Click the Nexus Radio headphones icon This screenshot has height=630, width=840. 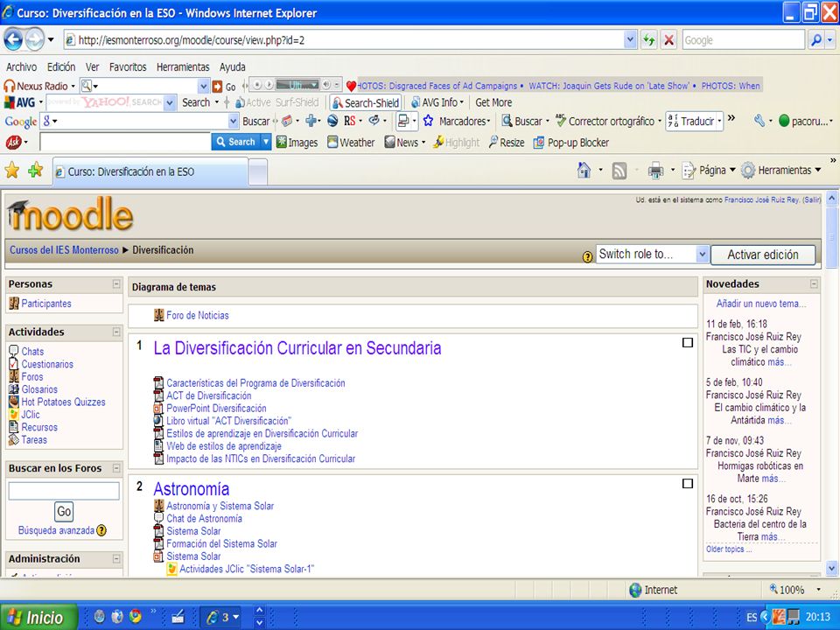coord(9,86)
